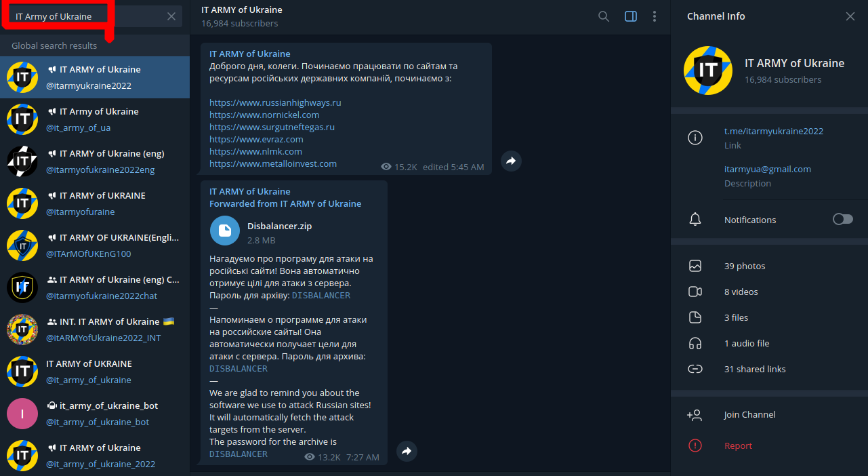Screen dimensions: 868x476
Task: Forward the Russian websites list message
Action: pyautogui.click(x=511, y=161)
